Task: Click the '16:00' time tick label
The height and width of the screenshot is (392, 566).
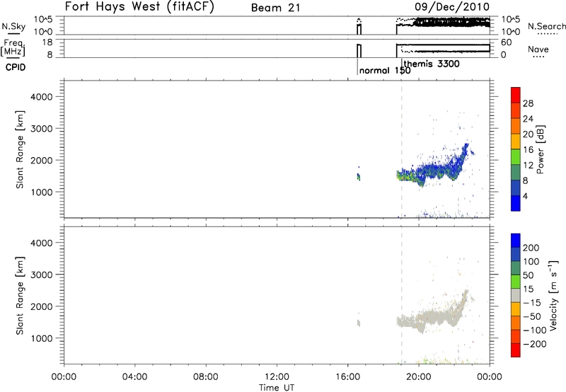Action: (347, 377)
